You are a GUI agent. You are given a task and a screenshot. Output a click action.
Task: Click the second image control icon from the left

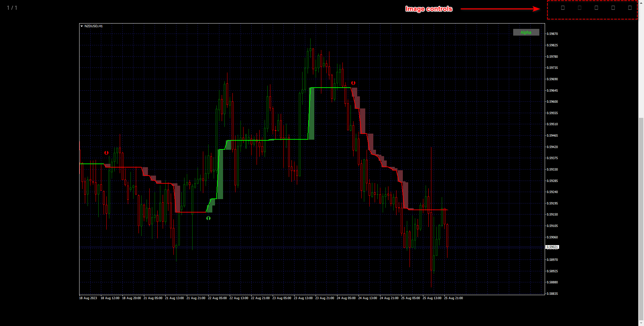(x=580, y=8)
